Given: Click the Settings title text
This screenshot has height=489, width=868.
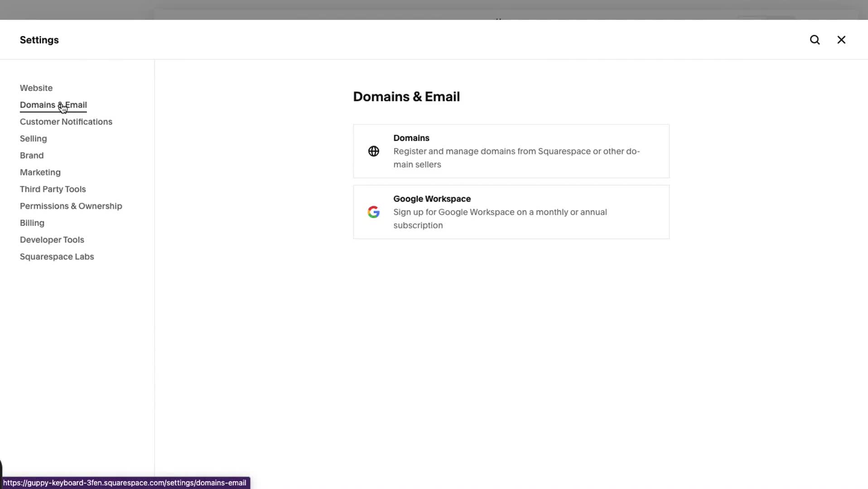Looking at the screenshot, I should pos(39,40).
